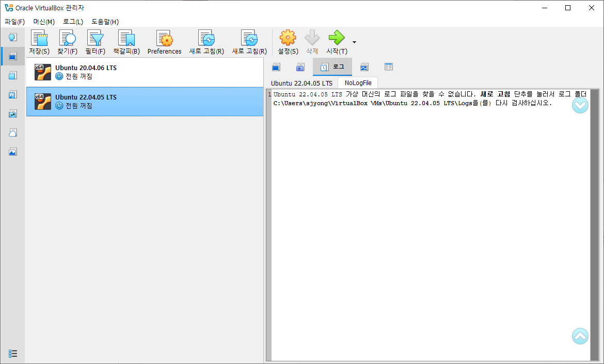
Task: Click the VirtualBox logo in title bar
Action: click(9, 8)
